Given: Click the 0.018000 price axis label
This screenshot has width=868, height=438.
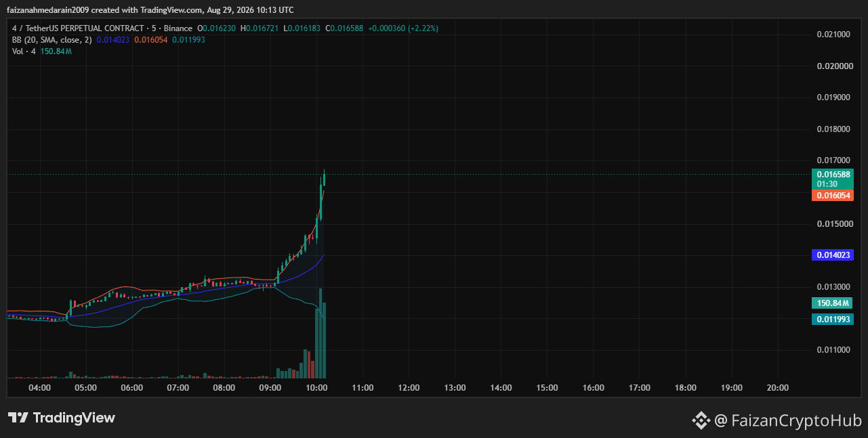Looking at the screenshot, I should [833, 129].
